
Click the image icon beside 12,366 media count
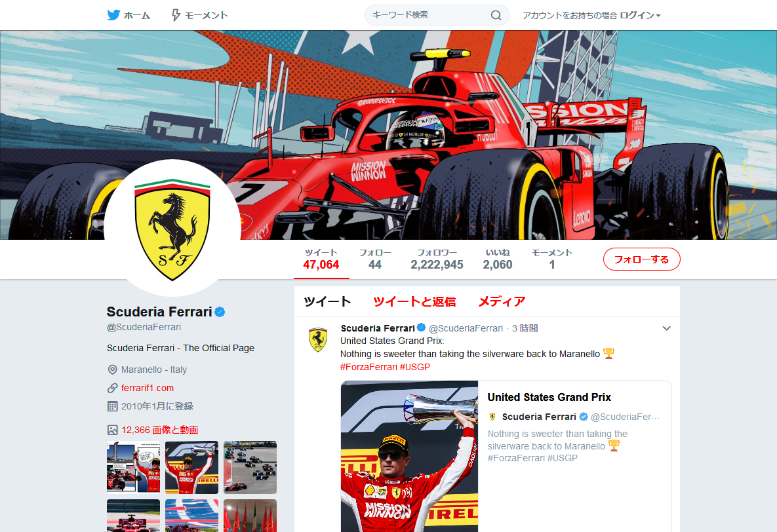(113, 430)
